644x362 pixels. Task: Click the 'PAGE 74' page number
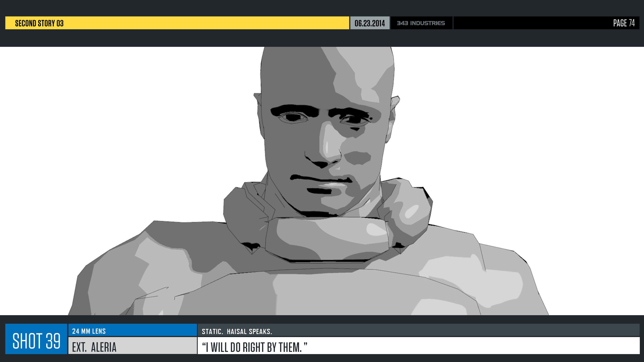click(x=624, y=23)
